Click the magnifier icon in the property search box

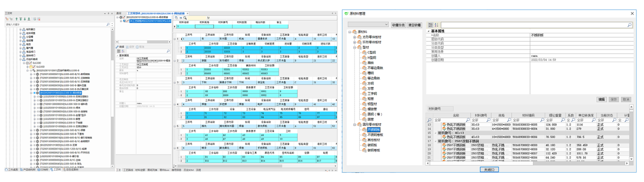629,25
